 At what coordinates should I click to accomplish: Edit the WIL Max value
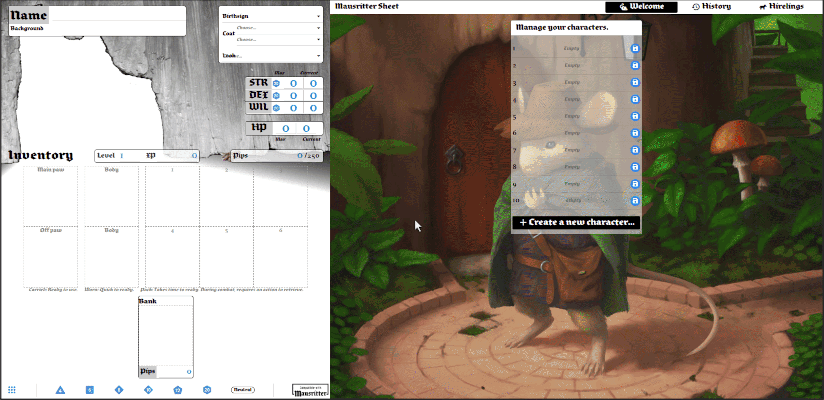293,108
